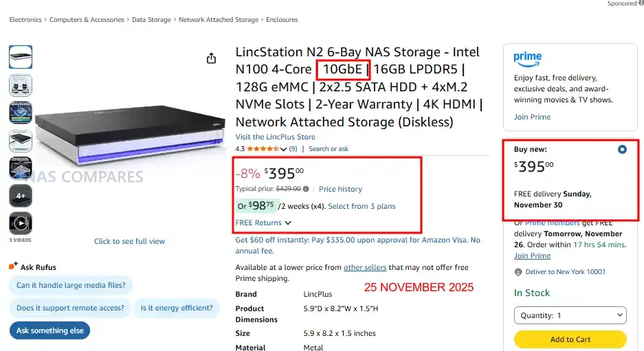
Task: Click the Ask Rufus sparkle icon
Action: pyautogui.click(x=13, y=267)
